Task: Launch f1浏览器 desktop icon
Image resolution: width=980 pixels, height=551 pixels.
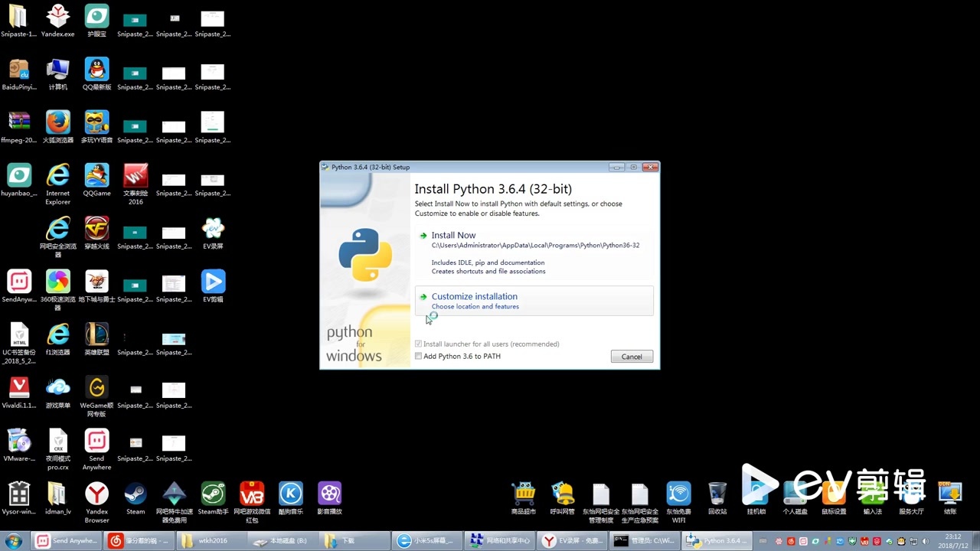Action: [x=57, y=340]
